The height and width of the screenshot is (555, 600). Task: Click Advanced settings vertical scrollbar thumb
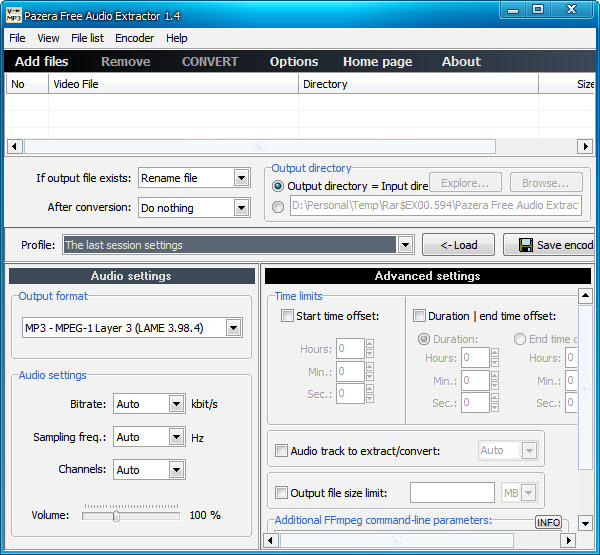pos(585,387)
